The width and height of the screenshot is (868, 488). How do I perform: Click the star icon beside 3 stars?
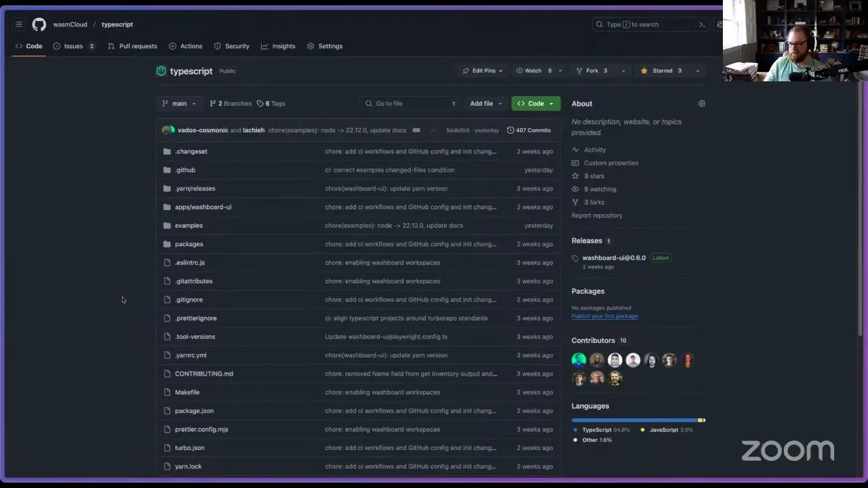pos(576,176)
